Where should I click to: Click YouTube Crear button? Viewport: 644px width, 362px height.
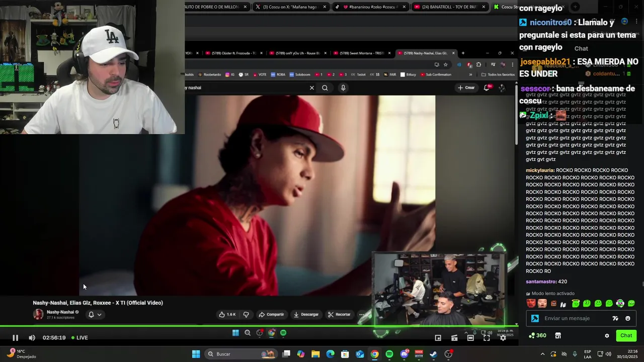click(466, 87)
